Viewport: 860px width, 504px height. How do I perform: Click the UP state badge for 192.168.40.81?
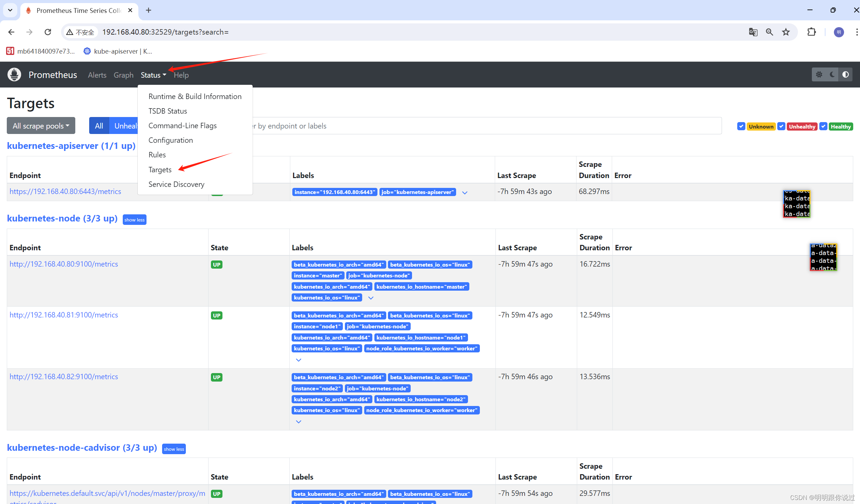[x=217, y=316]
